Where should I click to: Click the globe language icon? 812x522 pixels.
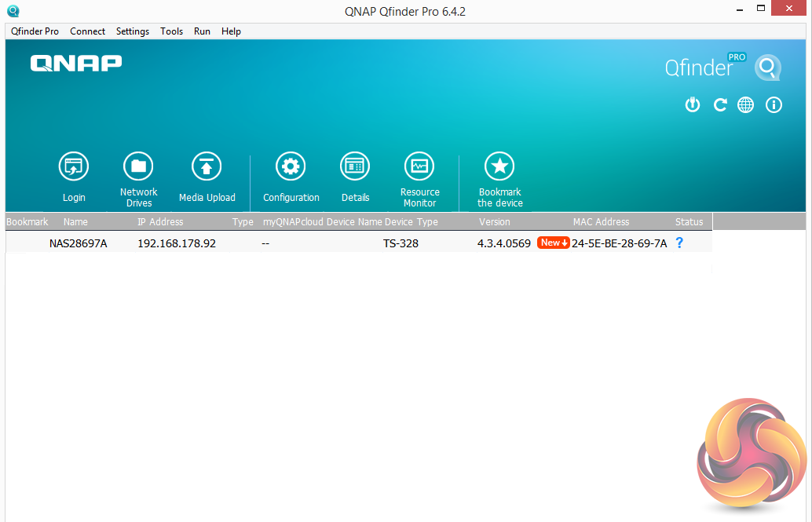746,105
